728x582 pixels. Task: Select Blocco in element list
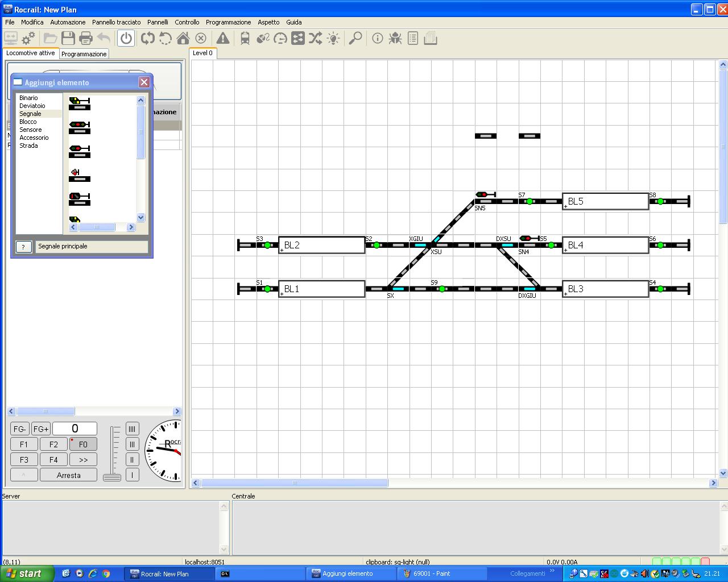[x=28, y=122]
